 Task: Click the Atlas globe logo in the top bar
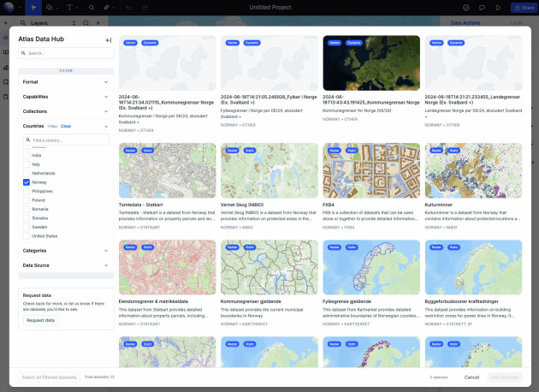pos(9,7)
